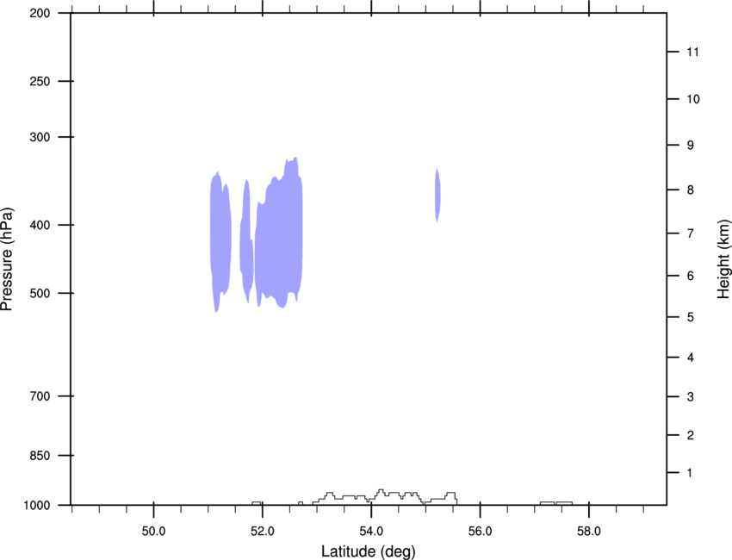Click the terrain outline near 54 degrees latitude
The image size is (732, 560).
point(385,496)
